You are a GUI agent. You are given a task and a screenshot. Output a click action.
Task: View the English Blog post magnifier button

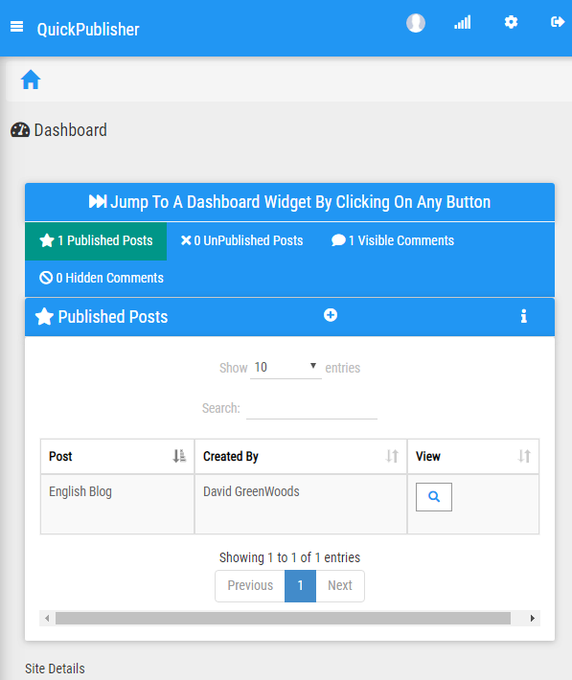(434, 497)
